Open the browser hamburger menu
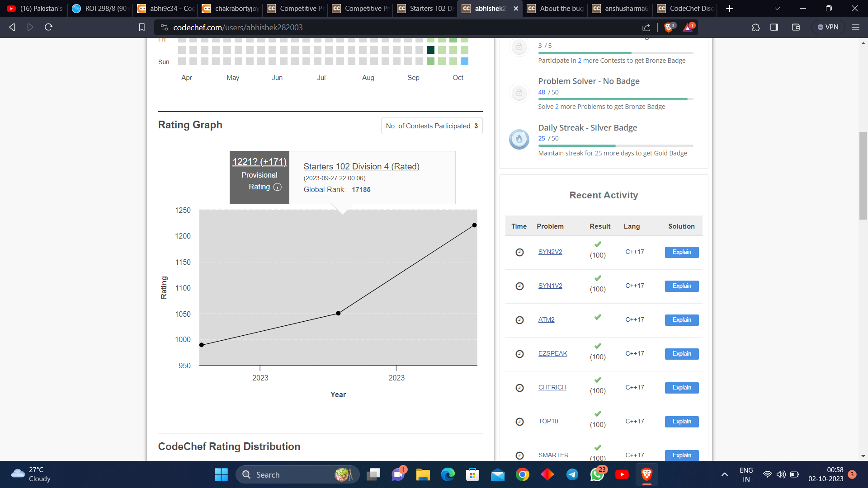Image resolution: width=868 pixels, height=488 pixels. (855, 28)
